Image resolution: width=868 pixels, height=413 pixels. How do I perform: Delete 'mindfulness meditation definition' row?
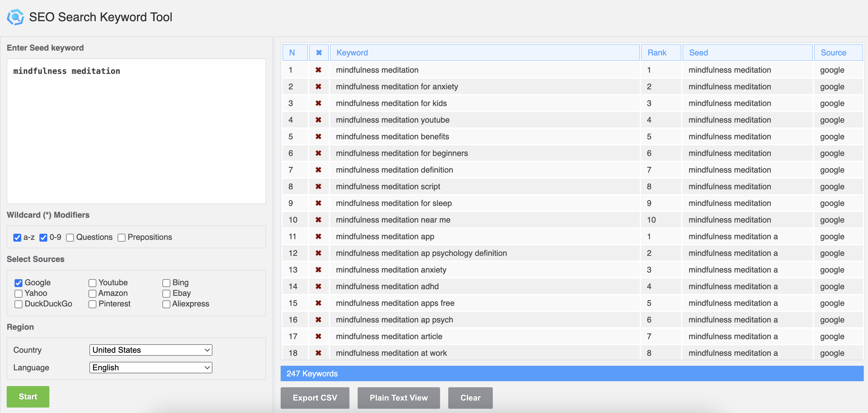(x=319, y=170)
